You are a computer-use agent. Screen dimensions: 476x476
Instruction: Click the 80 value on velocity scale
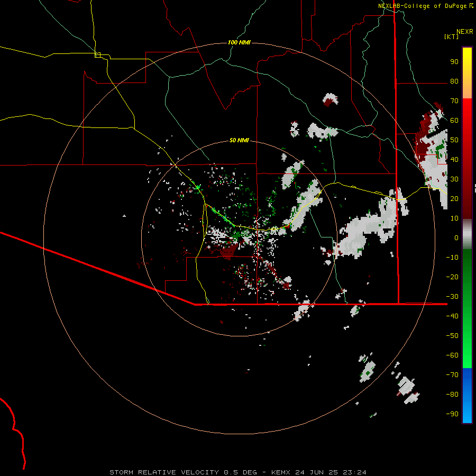coord(454,81)
